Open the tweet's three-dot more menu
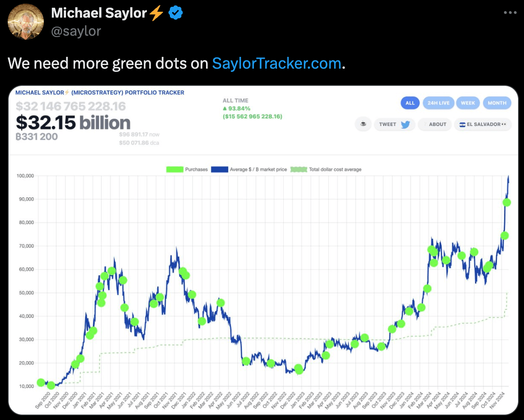Screen dimensions: 524x420 (510, 13)
